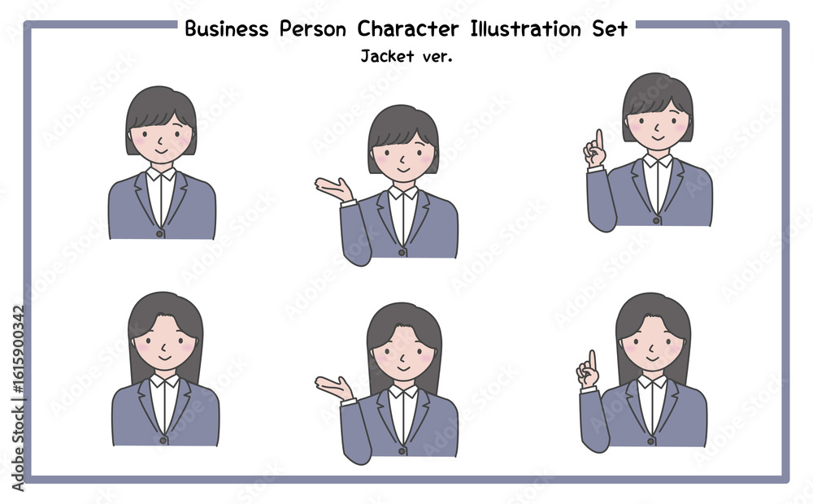Click jacket button of top-left short-haired woman
813x504 pixels.
[x=159, y=234]
